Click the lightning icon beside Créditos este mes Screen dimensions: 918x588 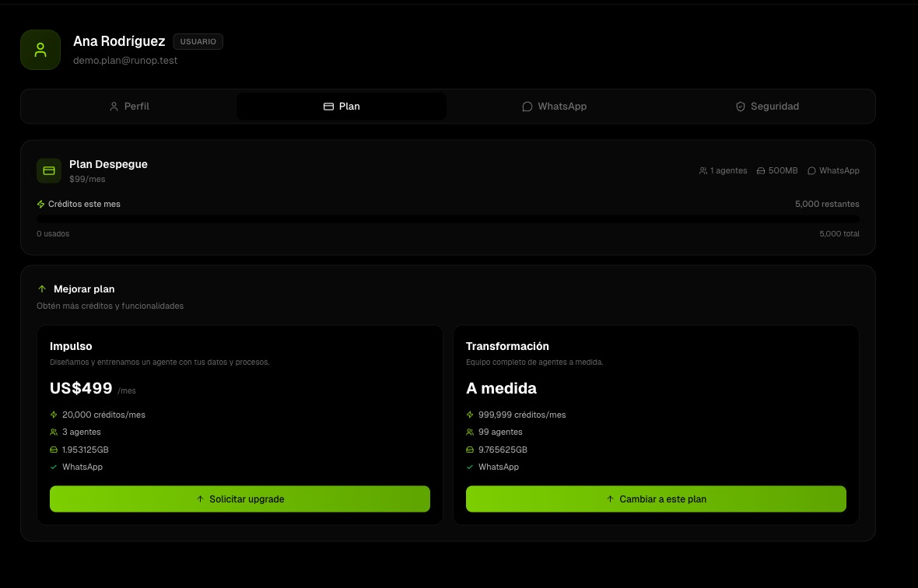pos(41,205)
